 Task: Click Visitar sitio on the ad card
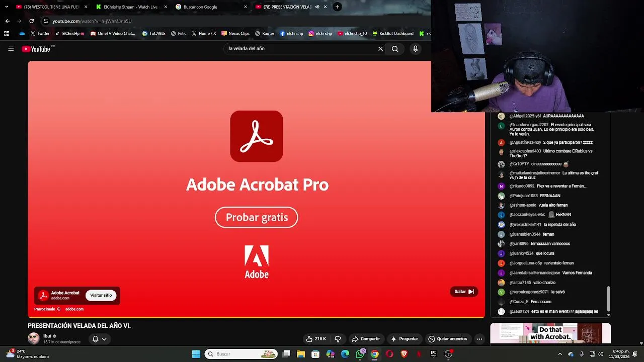click(101, 295)
